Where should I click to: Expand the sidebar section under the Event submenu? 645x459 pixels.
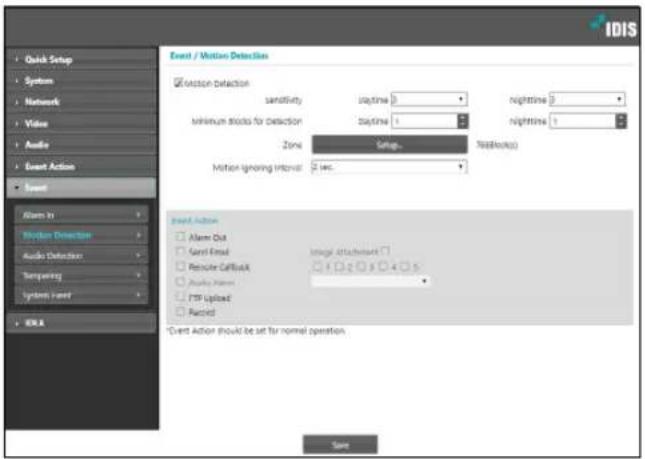click(x=81, y=323)
